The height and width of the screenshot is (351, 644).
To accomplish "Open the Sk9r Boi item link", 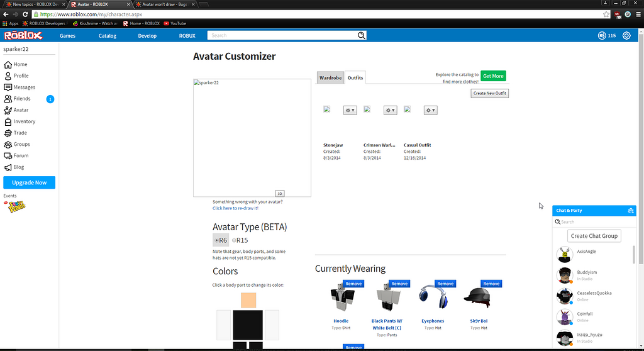I will (479, 321).
